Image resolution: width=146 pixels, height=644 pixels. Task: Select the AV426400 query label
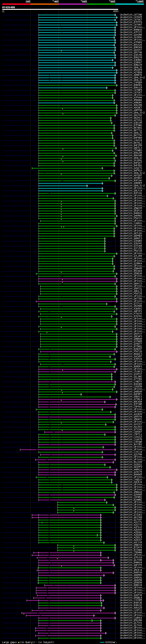point(8,8)
